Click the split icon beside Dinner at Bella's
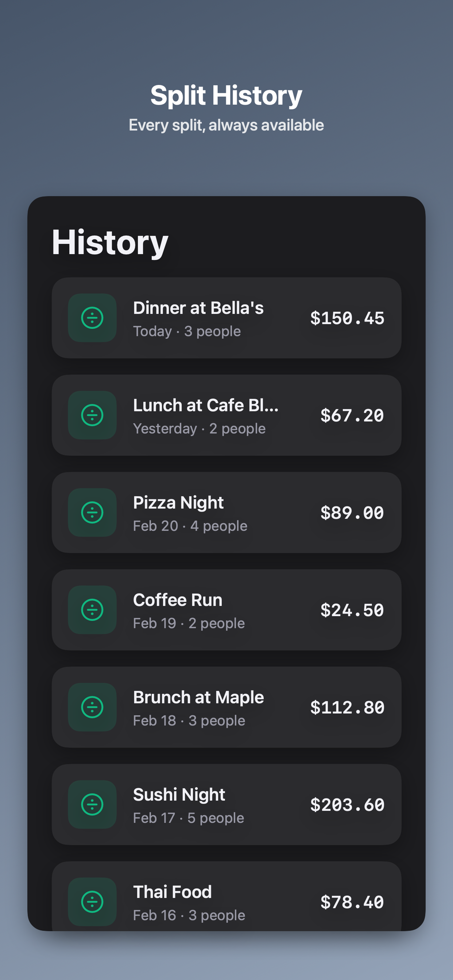453x980 pixels. (92, 318)
